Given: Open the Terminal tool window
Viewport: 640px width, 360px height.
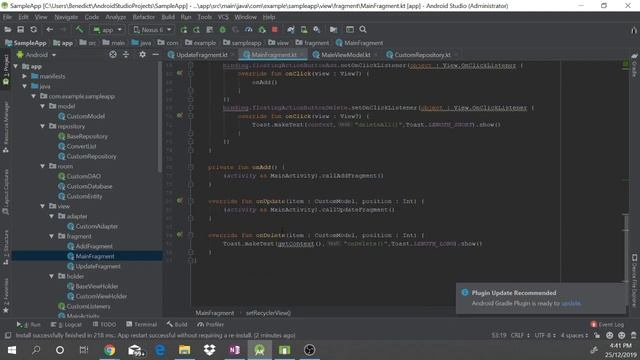Looking at the screenshot, I should pyautogui.click(x=142, y=324).
